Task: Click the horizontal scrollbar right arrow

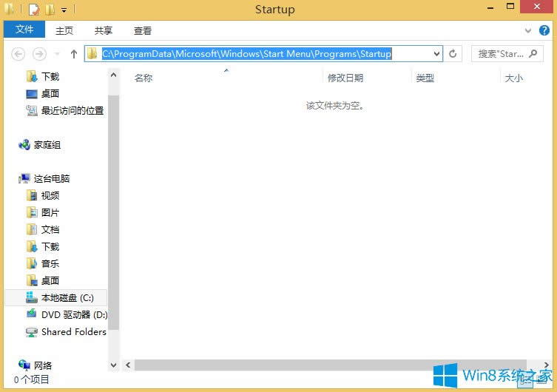Action: 547,365
